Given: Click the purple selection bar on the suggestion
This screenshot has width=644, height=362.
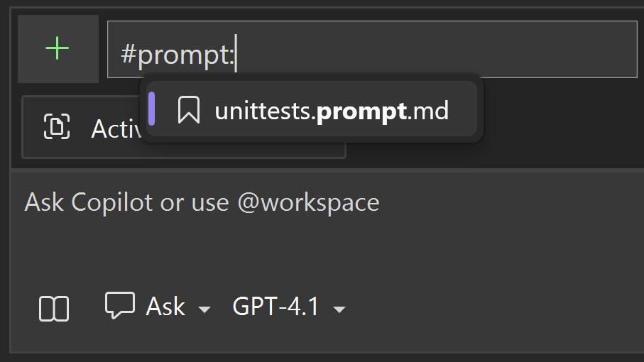Looking at the screenshot, I should (152, 109).
